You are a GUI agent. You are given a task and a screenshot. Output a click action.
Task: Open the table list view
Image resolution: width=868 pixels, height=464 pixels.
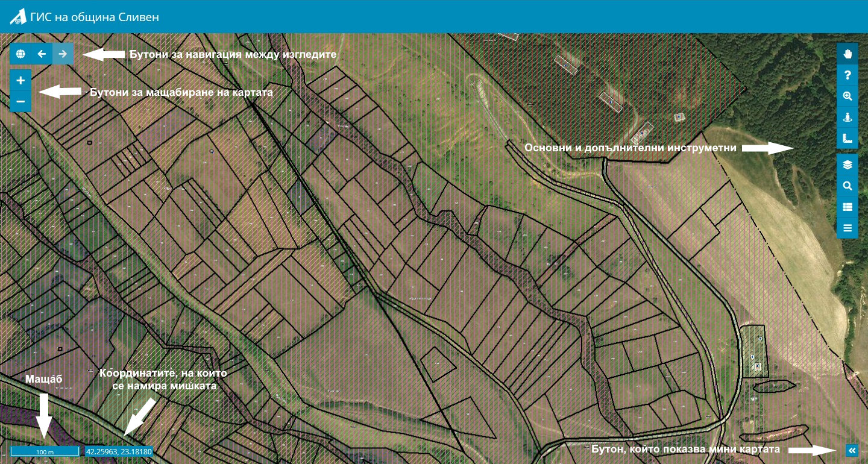[x=848, y=207]
